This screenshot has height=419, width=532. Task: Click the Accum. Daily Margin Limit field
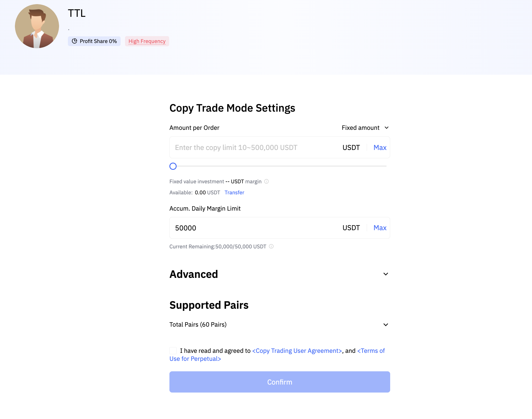[254, 228]
